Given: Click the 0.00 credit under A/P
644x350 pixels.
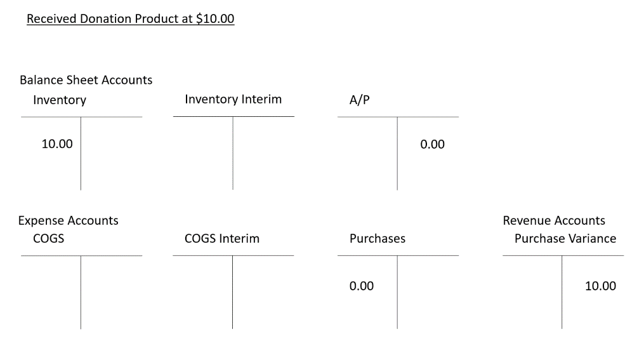Looking at the screenshot, I should [432, 145].
